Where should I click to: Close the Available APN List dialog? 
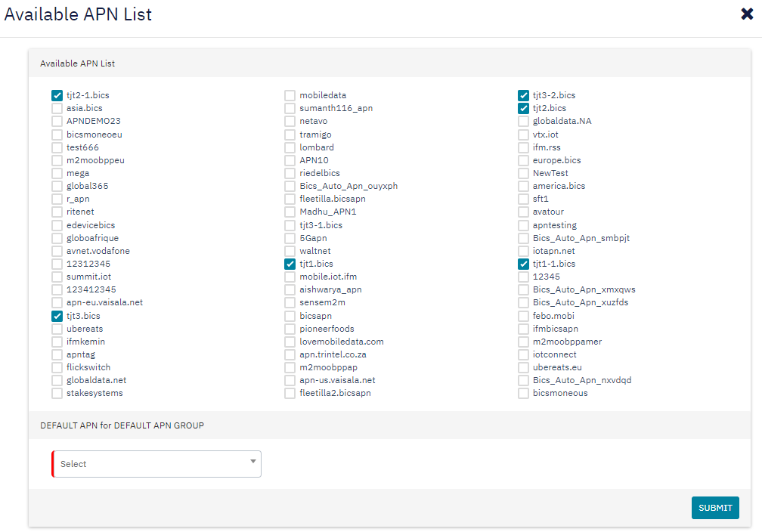click(x=747, y=14)
